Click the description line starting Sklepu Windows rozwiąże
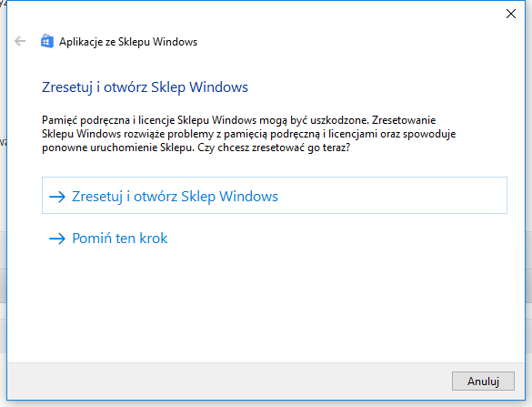532x407 pixels. [248, 134]
